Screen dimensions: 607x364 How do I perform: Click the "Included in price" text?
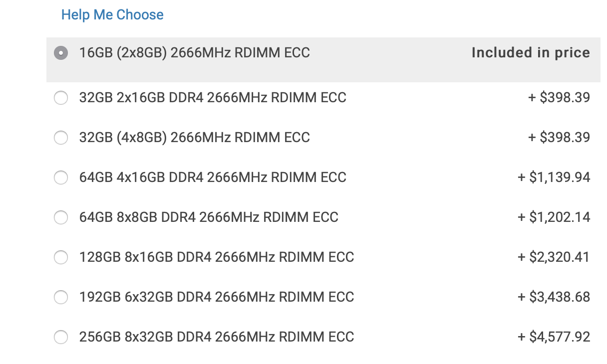[531, 53]
